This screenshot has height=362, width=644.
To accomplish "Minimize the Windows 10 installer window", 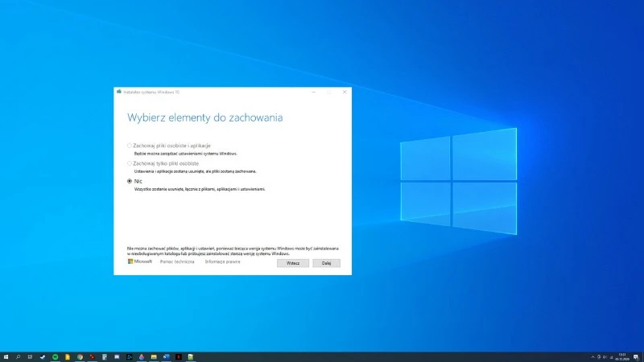I will click(x=314, y=92).
